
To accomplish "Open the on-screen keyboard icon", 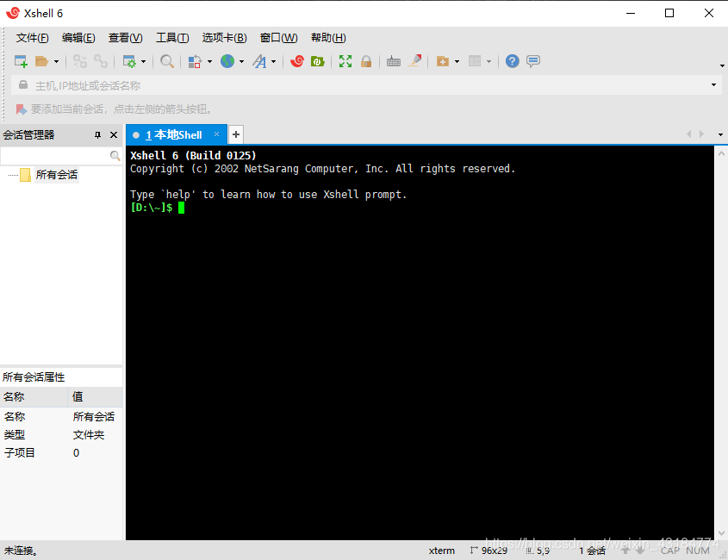I will point(394,61).
